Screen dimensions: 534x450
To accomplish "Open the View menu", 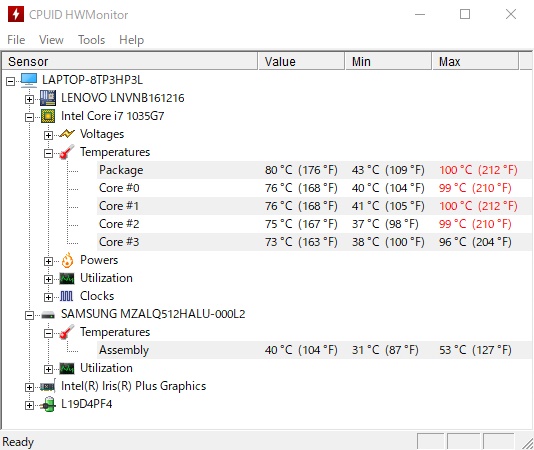I will (x=51, y=40).
